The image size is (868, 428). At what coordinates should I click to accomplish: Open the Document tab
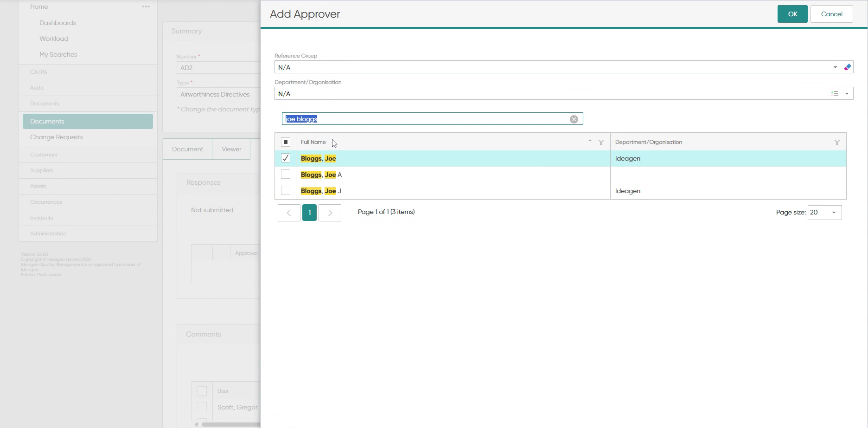click(x=187, y=149)
